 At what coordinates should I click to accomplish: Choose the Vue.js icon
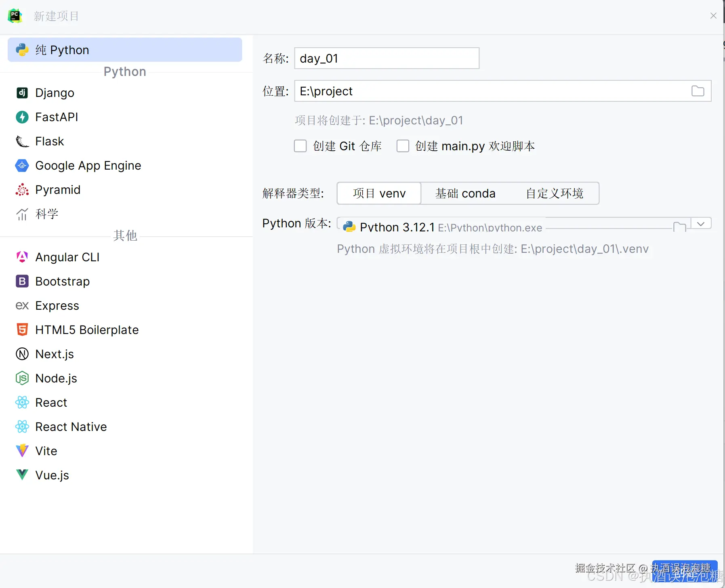click(x=22, y=475)
